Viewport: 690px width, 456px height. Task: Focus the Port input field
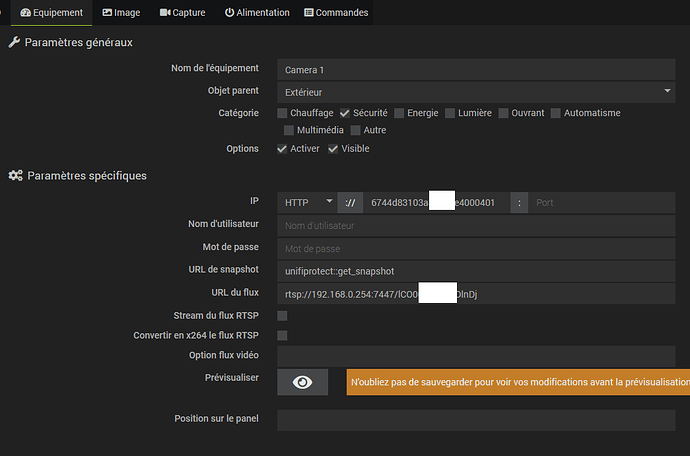(x=602, y=202)
